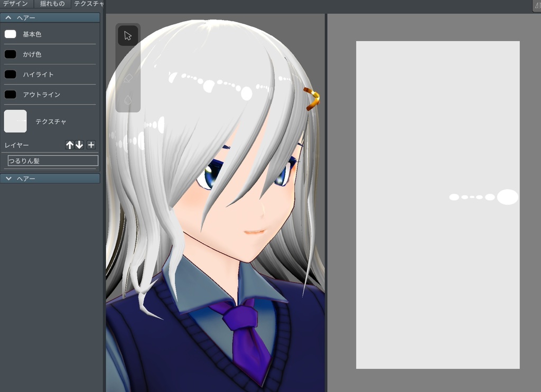The image size is (541, 392).
Task: Open the アウトライン color swatch
Action: 11,94
